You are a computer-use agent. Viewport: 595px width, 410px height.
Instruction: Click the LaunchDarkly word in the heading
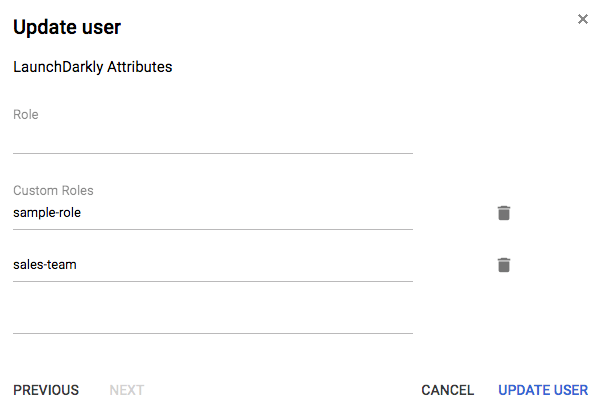point(58,67)
